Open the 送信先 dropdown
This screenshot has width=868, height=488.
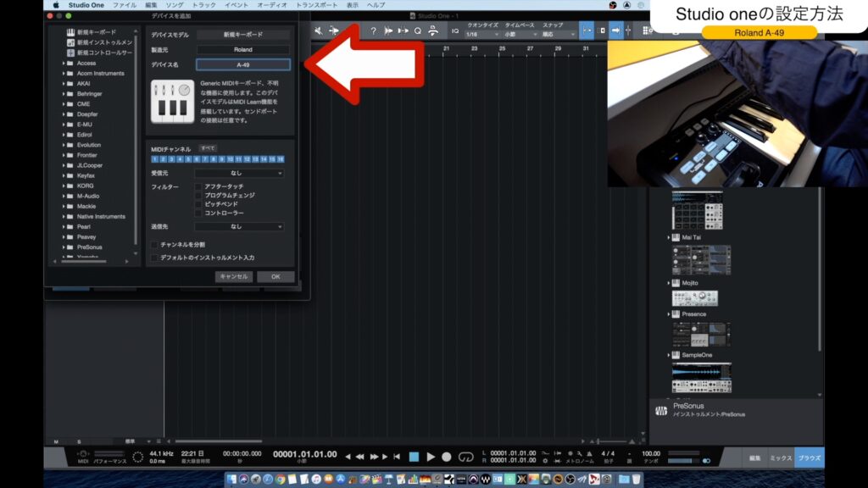tap(239, 226)
